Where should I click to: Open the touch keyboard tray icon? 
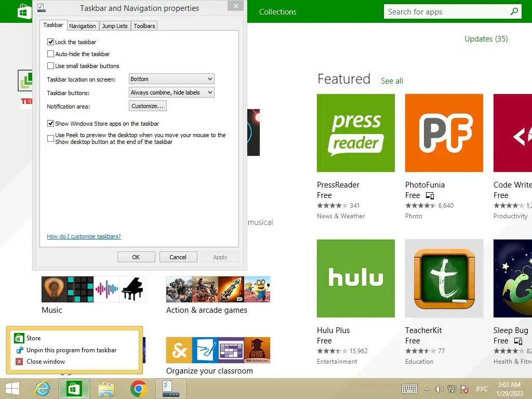pyautogui.click(x=409, y=389)
